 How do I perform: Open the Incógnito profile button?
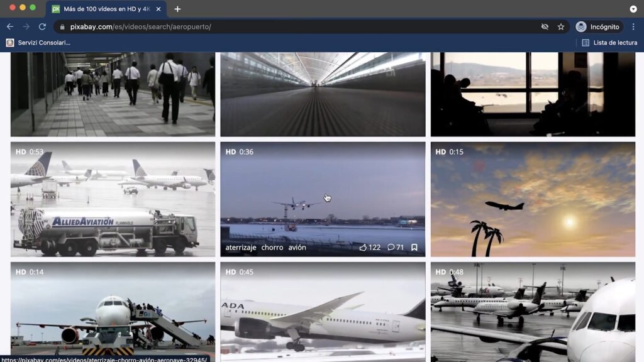click(598, 26)
